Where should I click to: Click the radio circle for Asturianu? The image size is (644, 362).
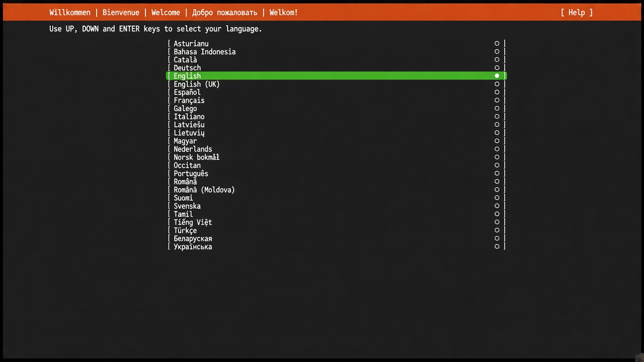click(497, 44)
